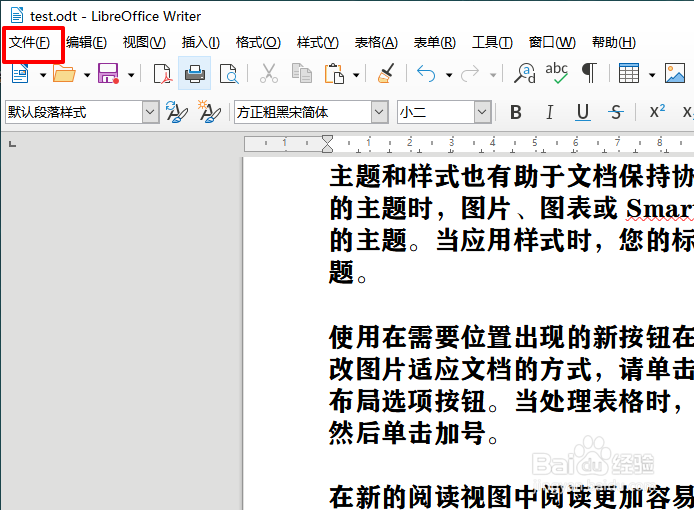Click the Clone Formatting brush icon
Image resolution: width=694 pixels, height=510 pixels.
386,73
